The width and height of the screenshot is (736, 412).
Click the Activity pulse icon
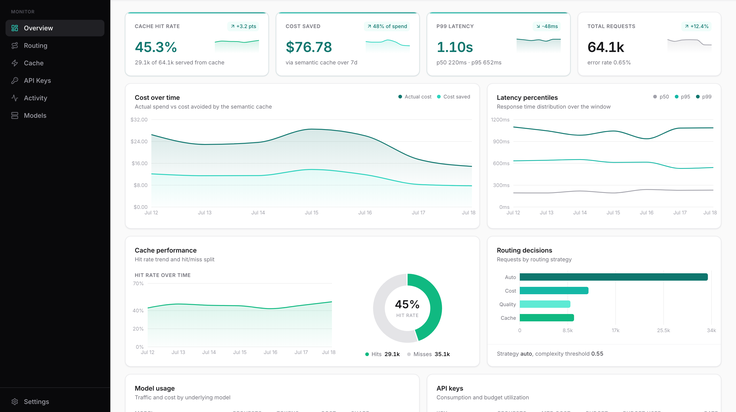click(x=15, y=98)
